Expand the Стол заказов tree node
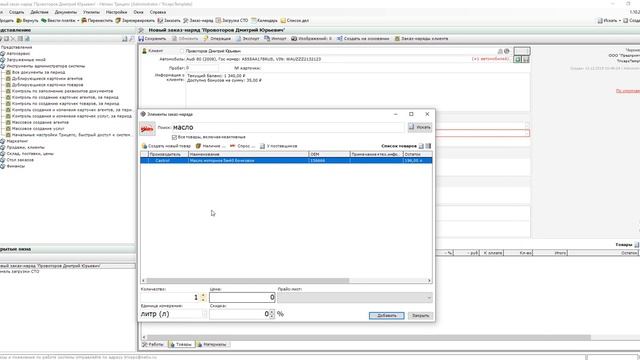Image resolution: width=640 pixels, height=360 pixels. point(2,160)
